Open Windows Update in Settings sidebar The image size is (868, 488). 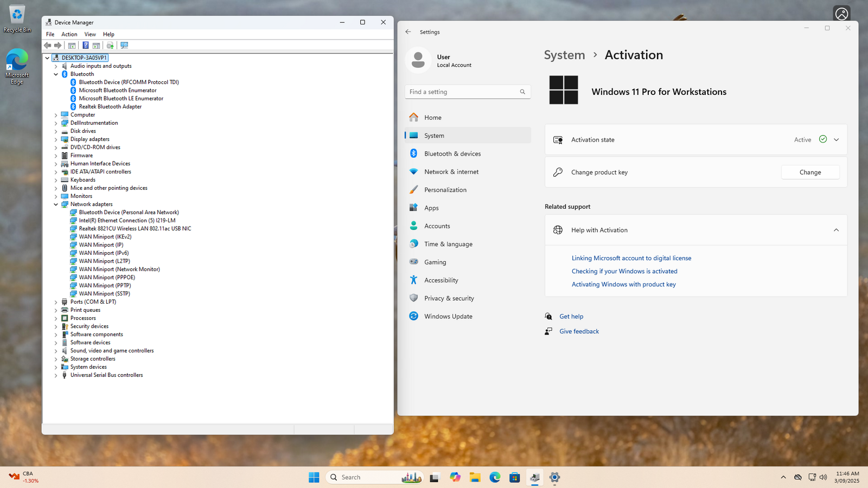pyautogui.click(x=468, y=317)
